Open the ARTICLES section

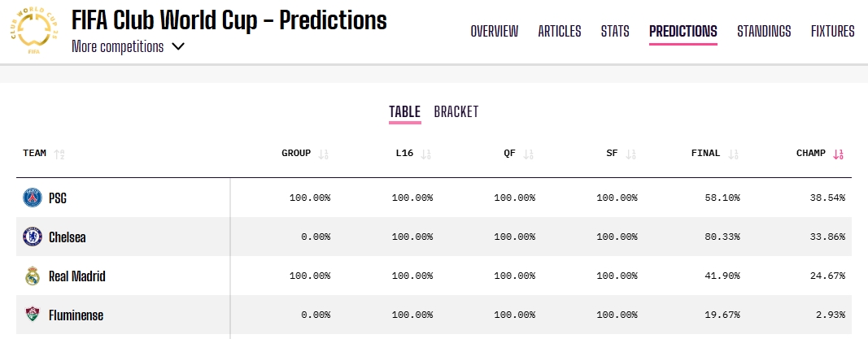[560, 32]
